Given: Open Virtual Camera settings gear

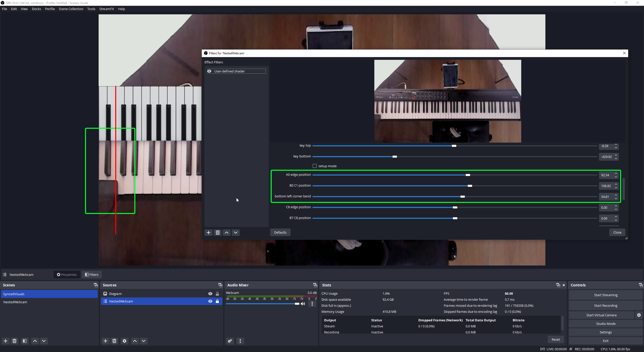Looking at the screenshot, I should 639,315.
